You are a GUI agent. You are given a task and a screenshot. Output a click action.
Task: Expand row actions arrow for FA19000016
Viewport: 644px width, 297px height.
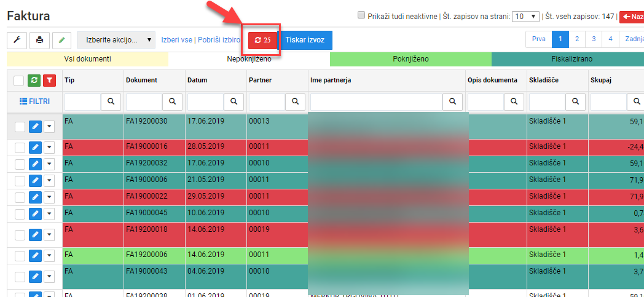pyautogui.click(x=49, y=148)
